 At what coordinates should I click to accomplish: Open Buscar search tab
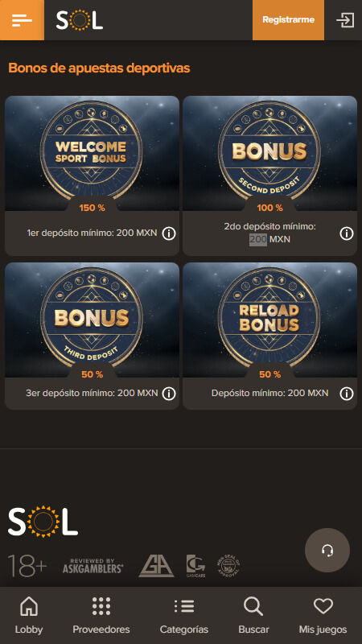coord(253,615)
